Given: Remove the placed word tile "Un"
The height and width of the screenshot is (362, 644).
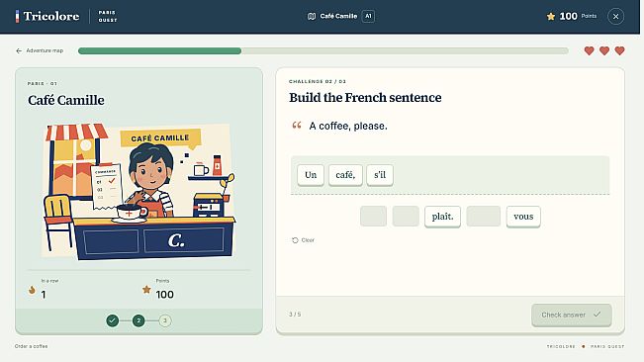Looking at the screenshot, I should tap(311, 175).
